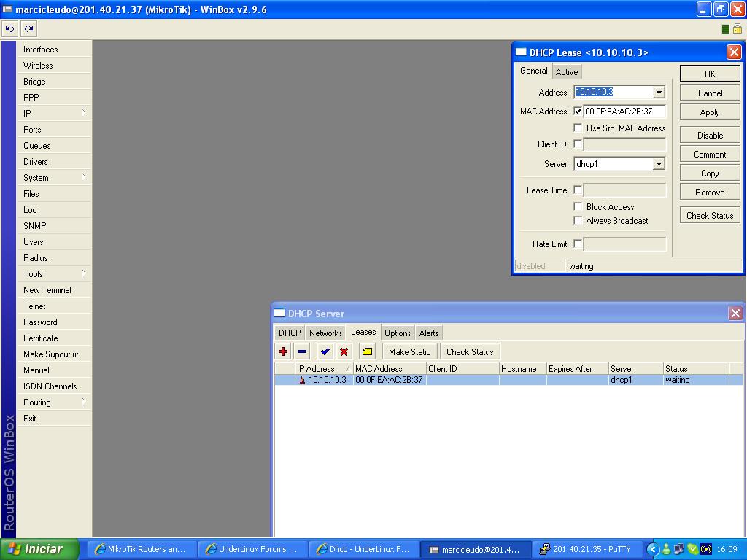747x560 pixels.
Task: Click Make Static in DHCP Server
Action: [x=410, y=352]
